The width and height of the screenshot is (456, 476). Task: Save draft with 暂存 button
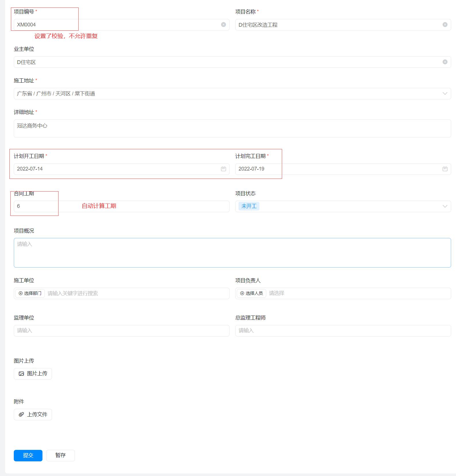[x=61, y=456]
